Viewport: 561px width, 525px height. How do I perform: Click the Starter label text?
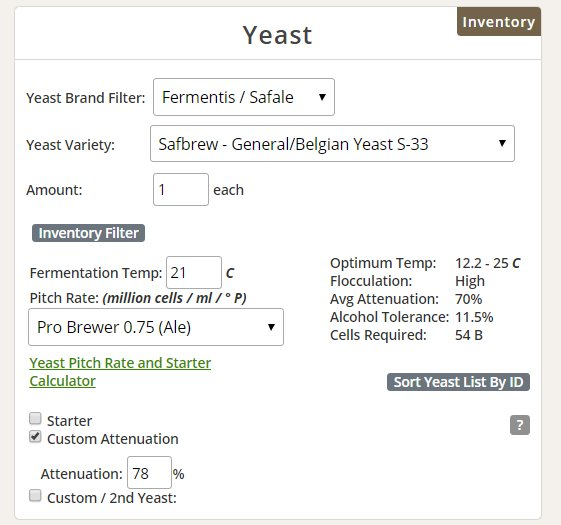pyautogui.click(x=69, y=421)
